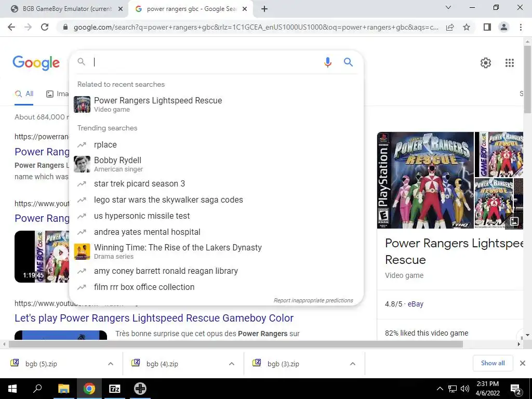Image resolution: width=532 pixels, height=399 pixels.
Task: Click taskbar clock showing 2:31 PM
Action: point(487,389)
